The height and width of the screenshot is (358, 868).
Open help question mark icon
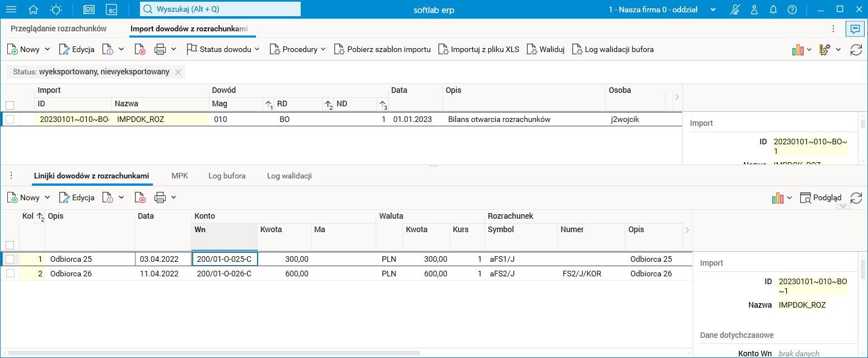coord(792,10)
